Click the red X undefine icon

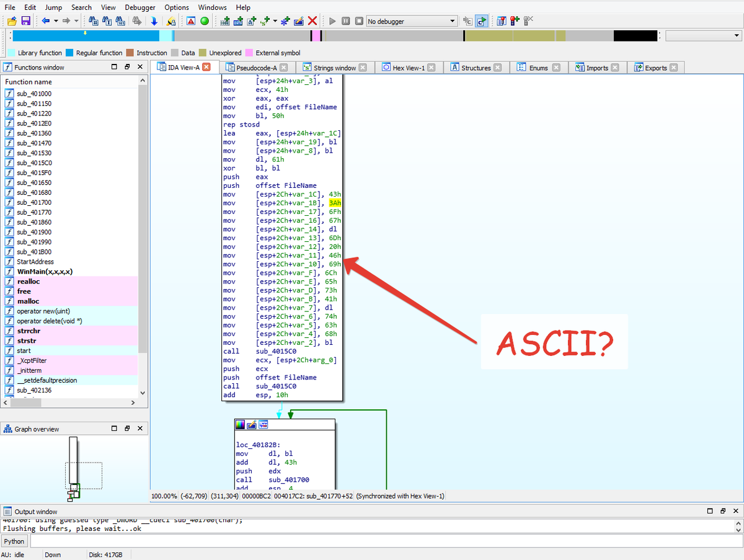[312, 21]
